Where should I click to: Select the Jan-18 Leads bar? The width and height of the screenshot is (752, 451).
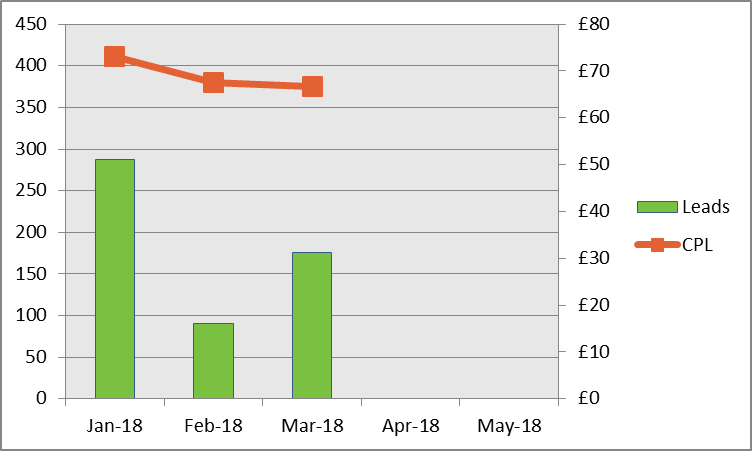coord(114,278)
